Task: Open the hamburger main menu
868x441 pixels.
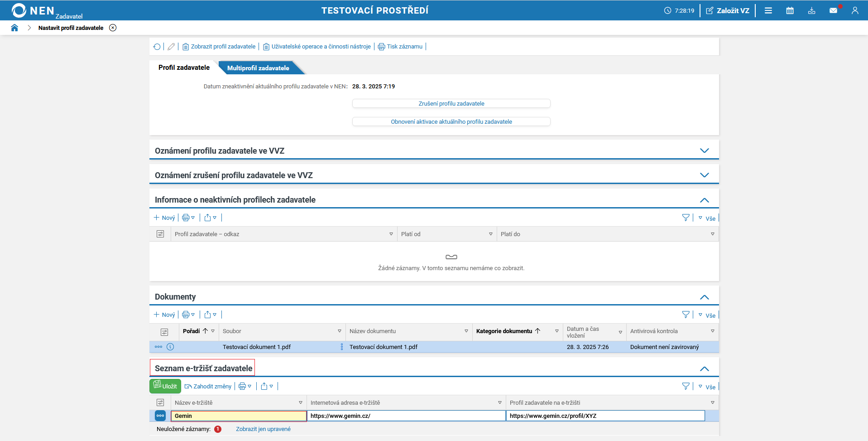Action: 768,10
